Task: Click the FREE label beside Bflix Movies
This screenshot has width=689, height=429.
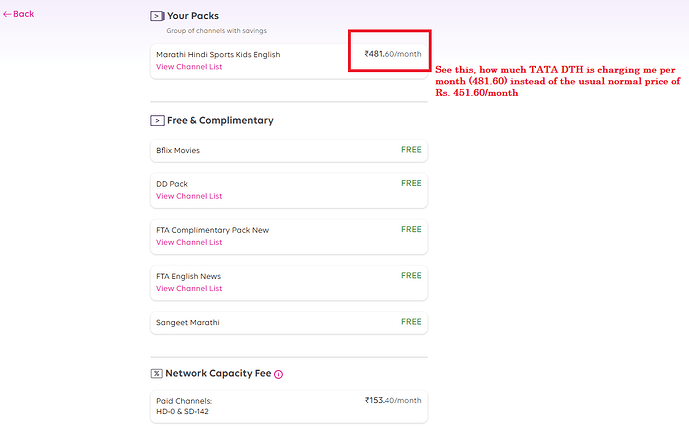Action: point(411,150)
